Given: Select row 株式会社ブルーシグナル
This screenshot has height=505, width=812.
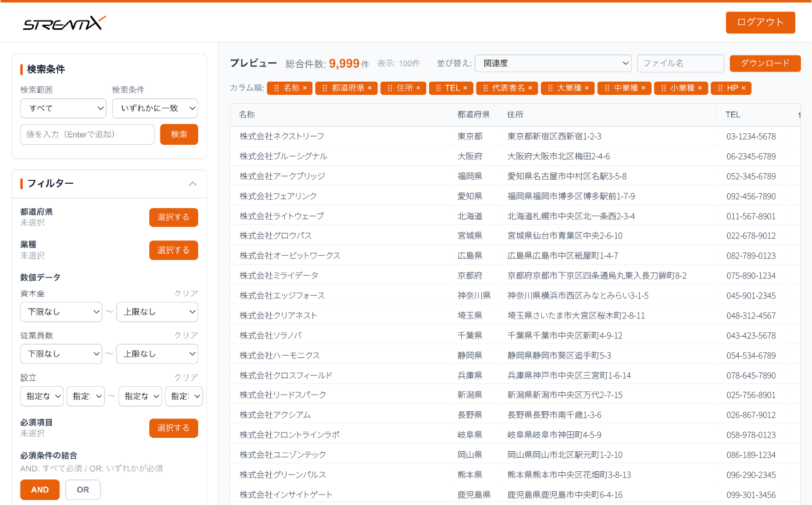Looking at the screenshot, I should coord(515,156).
